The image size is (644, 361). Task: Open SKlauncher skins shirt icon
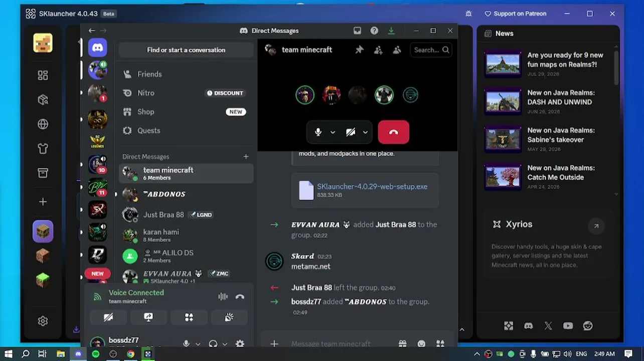(x=43, y=148)
